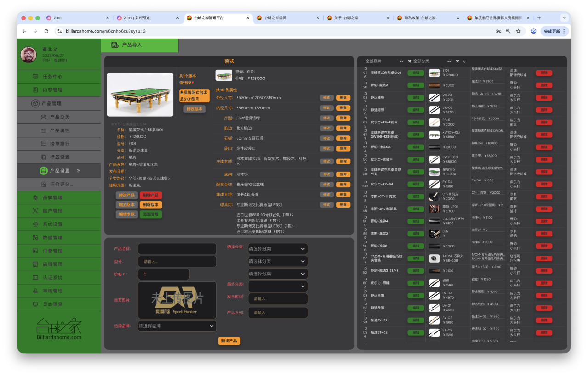This screenshot has width=588, height=376.
Task: Click the 增加版本 button
Action: tap(127, 205)
